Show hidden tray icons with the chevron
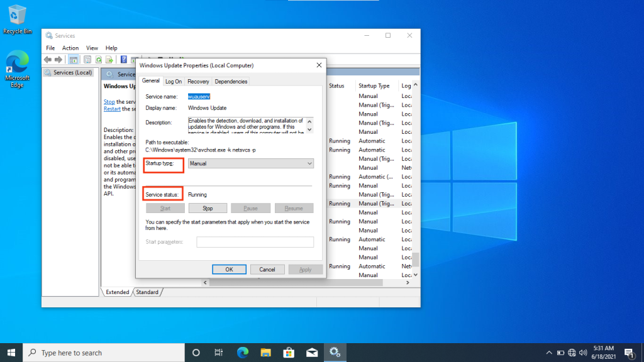The width and height of the screenshot is (644, 362). (549, 353)
